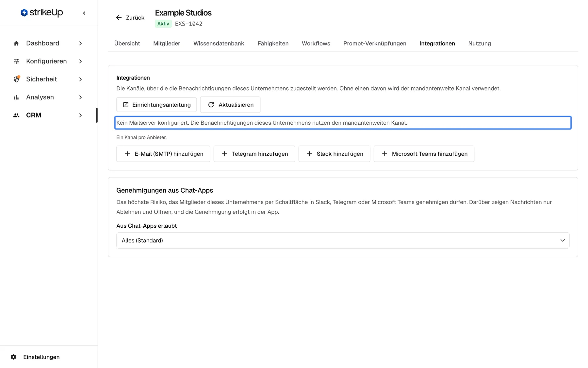Click the external link icon in Einrichtungsanleitung

(126, 105)
